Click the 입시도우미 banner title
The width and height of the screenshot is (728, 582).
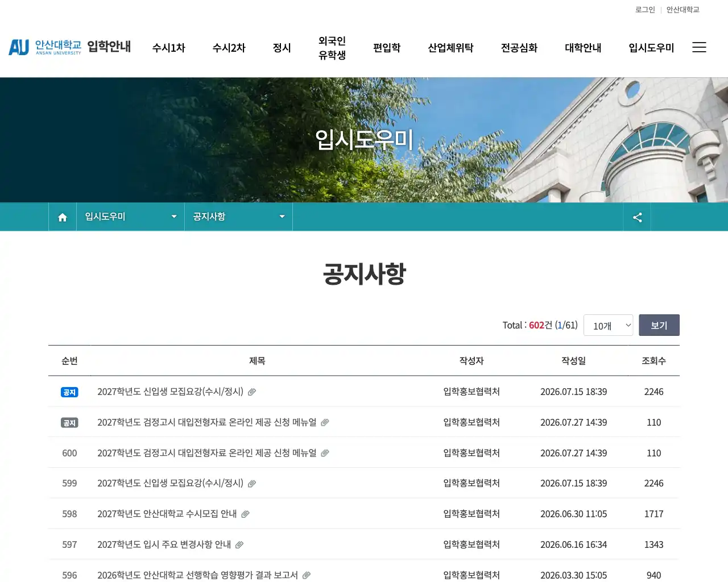click(364, 139)
